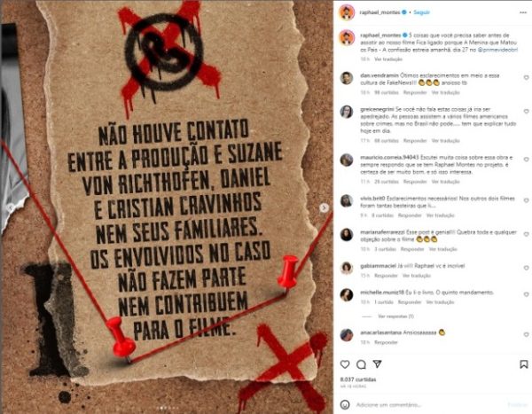Like mauricio.correia's comment heart

526,160
